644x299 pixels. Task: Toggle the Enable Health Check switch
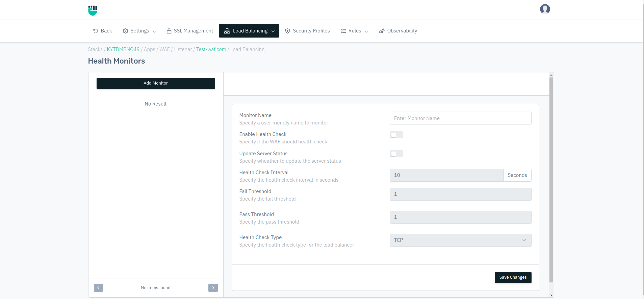click(396, 135)
